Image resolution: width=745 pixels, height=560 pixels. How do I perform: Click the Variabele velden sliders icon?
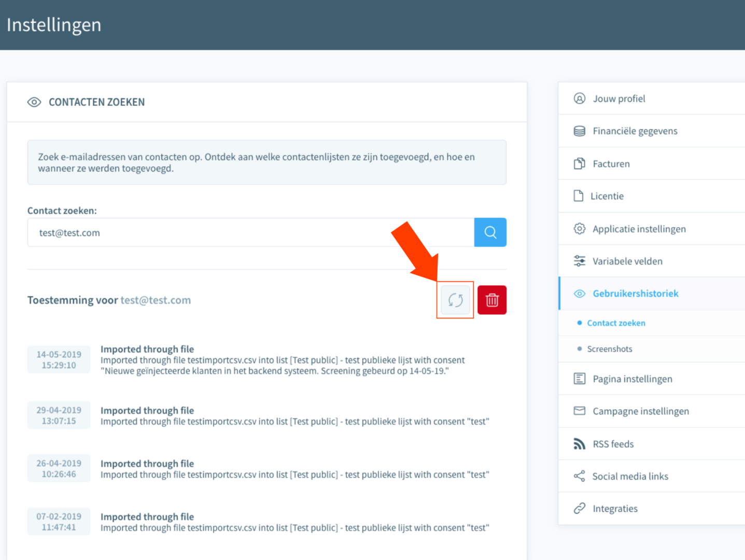click(579, 261)
